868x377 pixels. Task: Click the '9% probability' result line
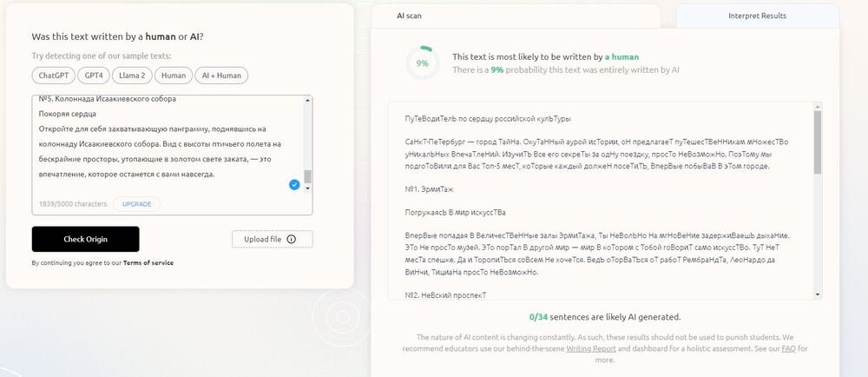coord(566,70)
